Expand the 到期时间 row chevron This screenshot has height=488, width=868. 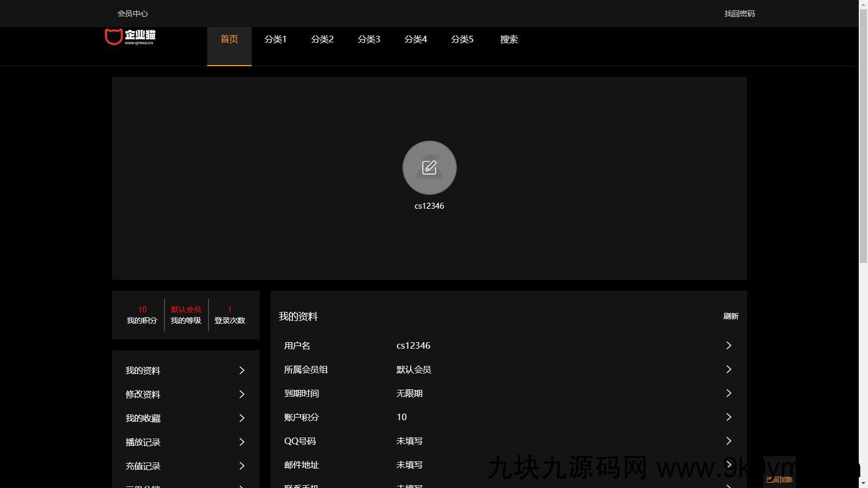pyautogui.click(x=729, y=393)
